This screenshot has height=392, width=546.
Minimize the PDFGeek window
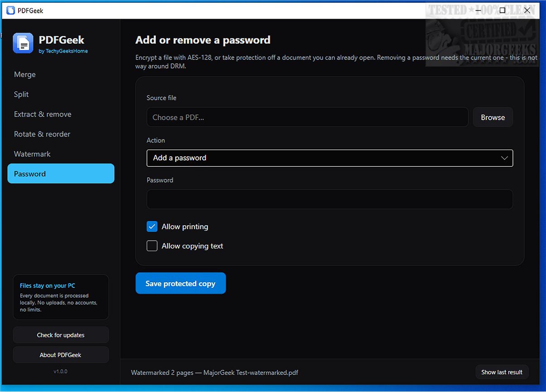tap(477, 10)
